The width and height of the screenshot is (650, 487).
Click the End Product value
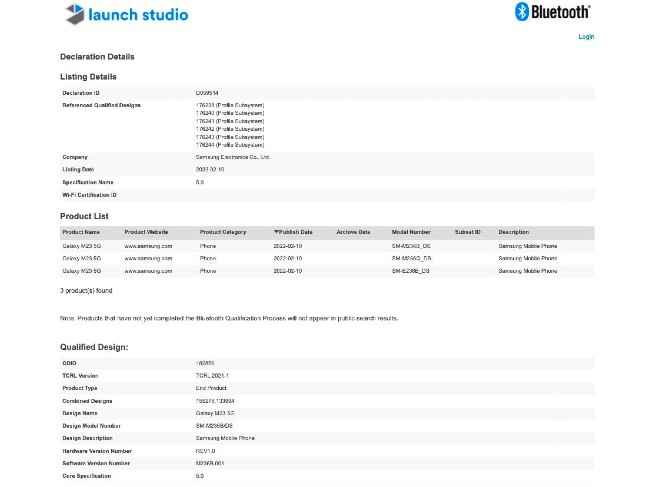(211, 388)
